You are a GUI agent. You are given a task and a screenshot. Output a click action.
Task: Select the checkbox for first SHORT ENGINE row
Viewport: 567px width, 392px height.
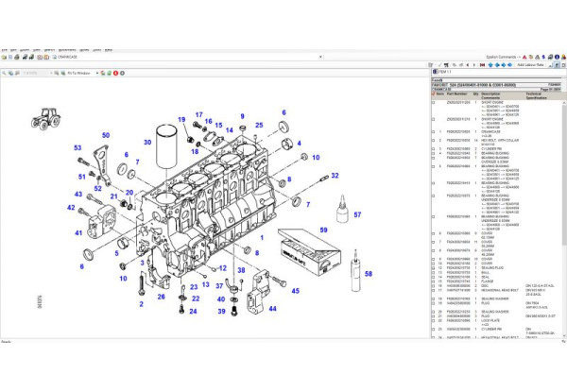pos(434,101)
